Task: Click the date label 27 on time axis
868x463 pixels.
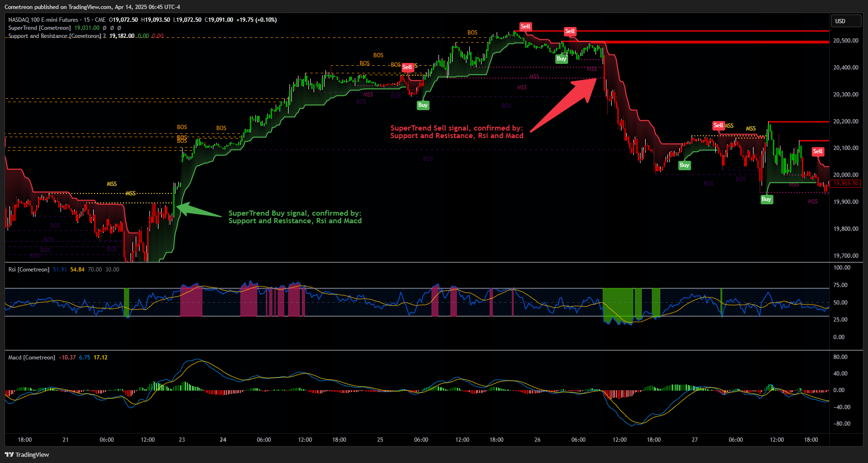Action: click(694, 440)
